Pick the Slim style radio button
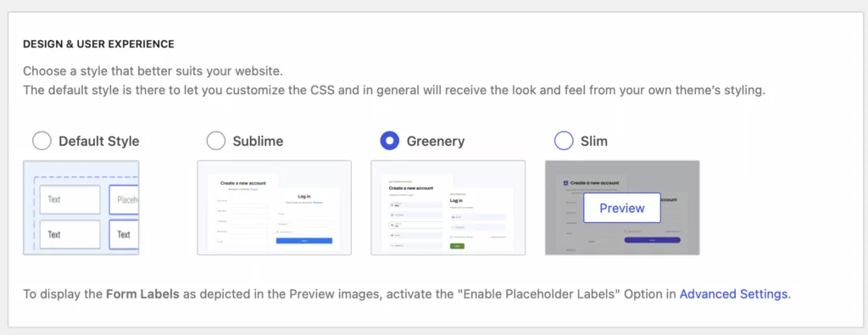This screenshot has width=868, height=335. (564, 141)
